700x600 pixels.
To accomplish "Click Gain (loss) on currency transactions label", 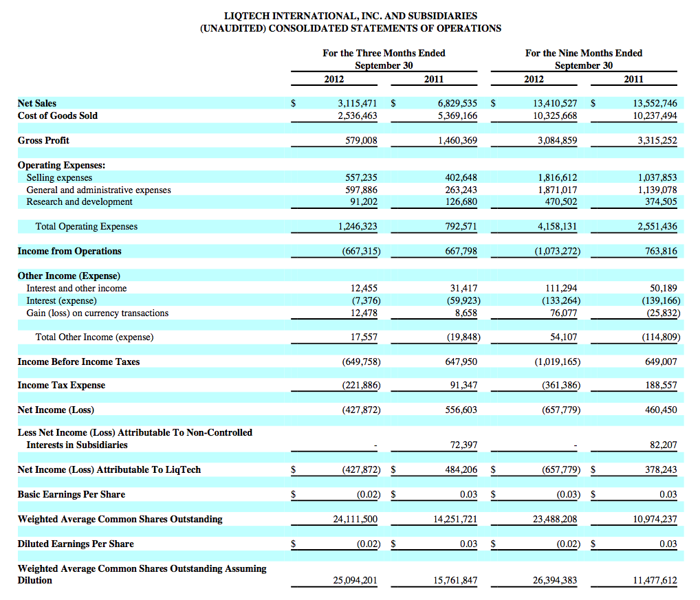I will (98, 313).
